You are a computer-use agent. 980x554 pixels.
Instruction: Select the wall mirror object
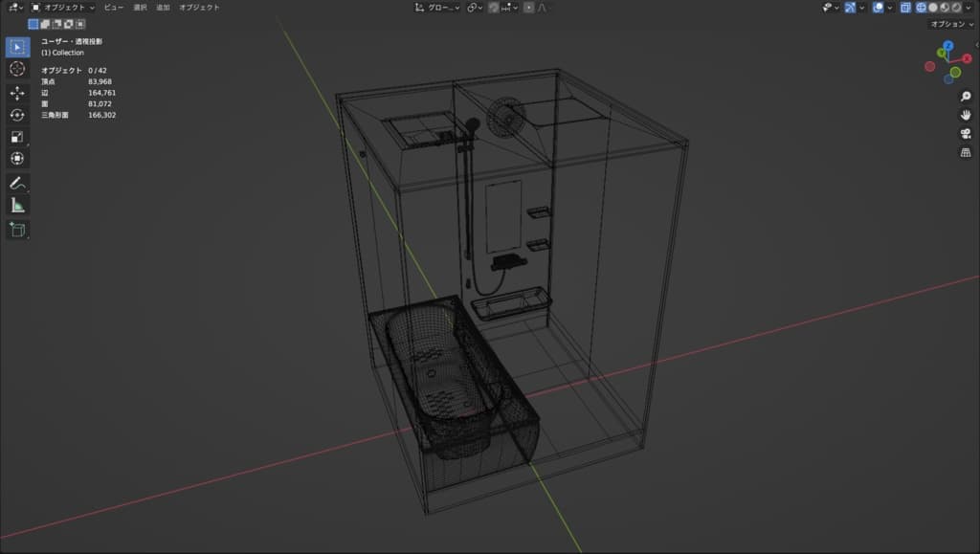pos(503,215)
